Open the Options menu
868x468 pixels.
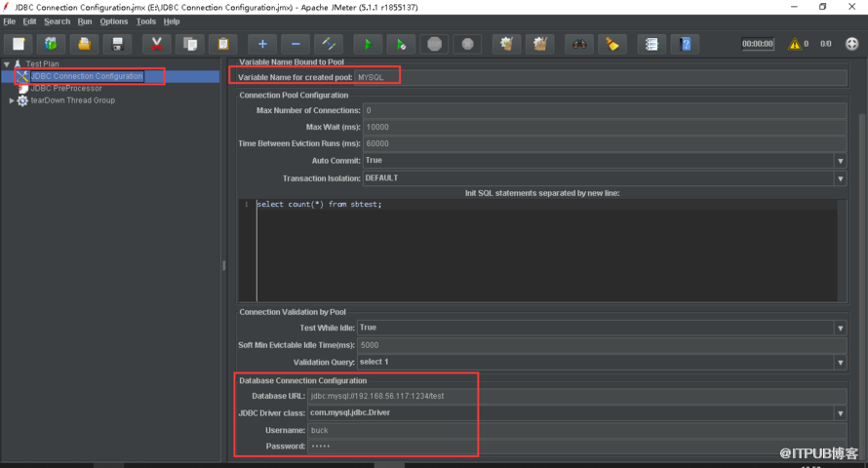point(113,21)
